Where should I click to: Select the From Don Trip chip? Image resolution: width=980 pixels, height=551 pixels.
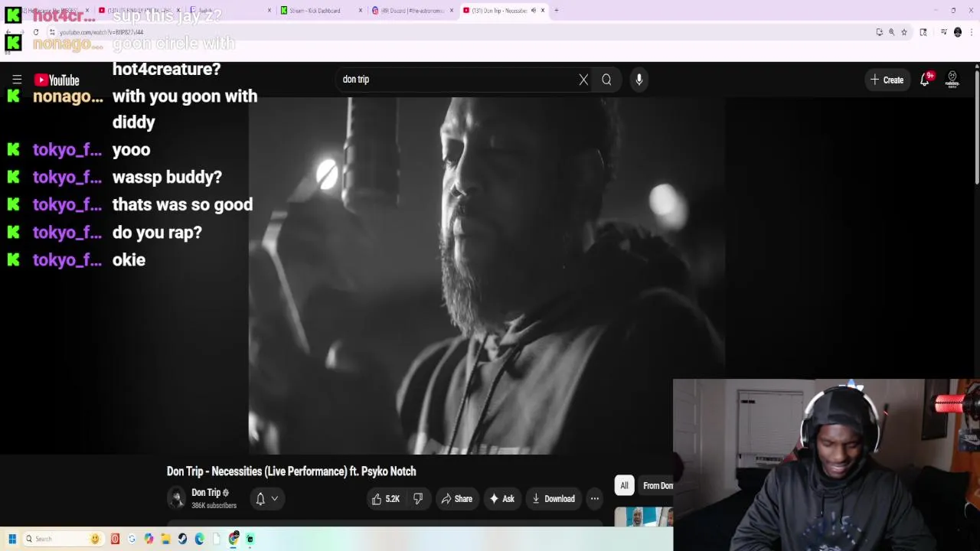(x=657, y=486)
